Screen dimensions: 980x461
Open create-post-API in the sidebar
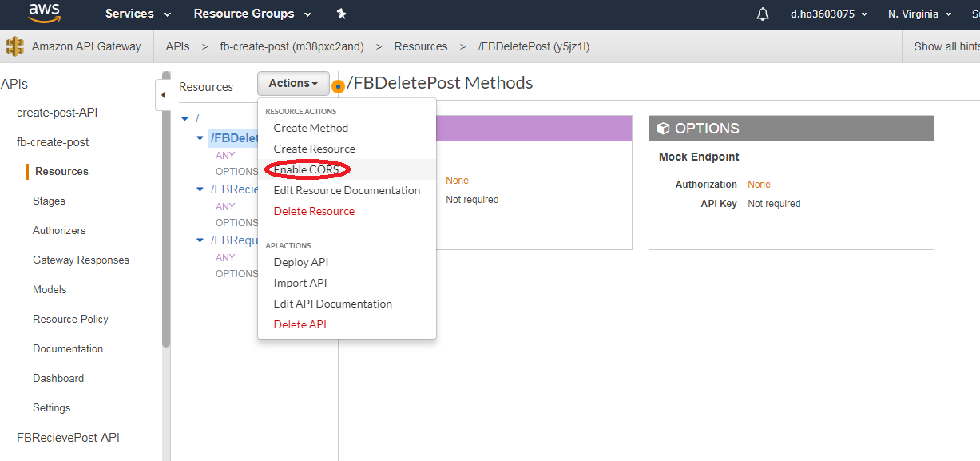point(58,113)
